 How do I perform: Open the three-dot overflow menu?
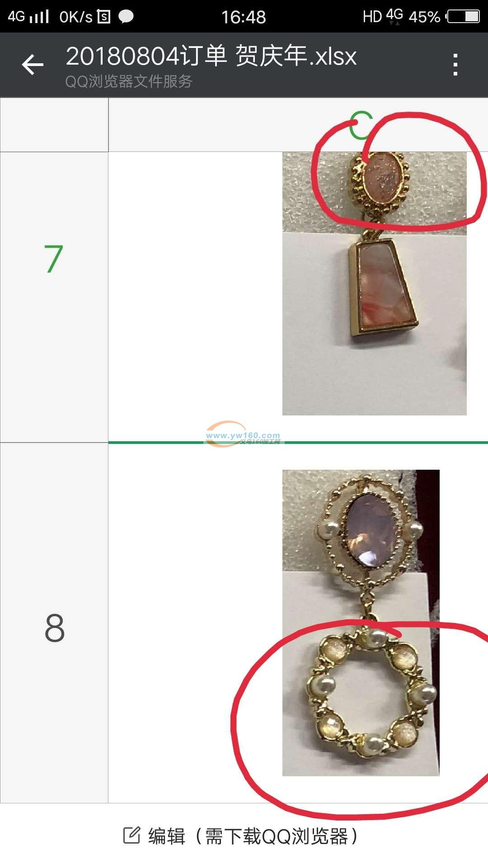[x=455, y=65]
